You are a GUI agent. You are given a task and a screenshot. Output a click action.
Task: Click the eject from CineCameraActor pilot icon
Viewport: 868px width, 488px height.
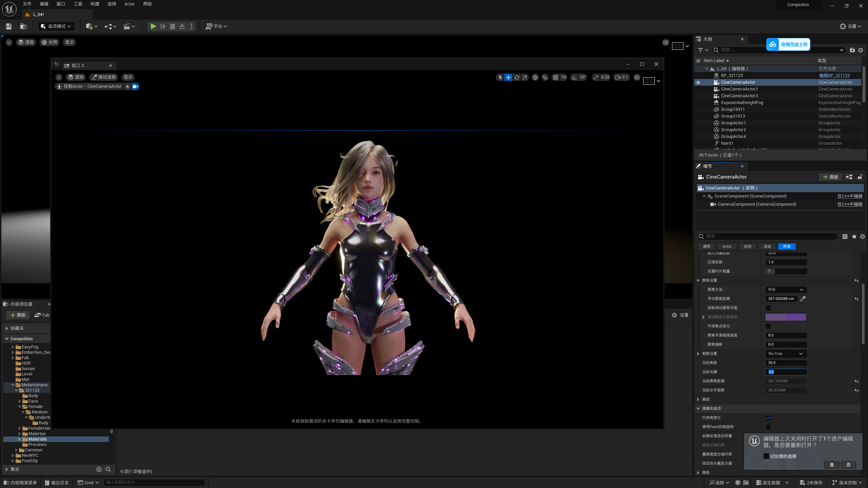[127, 86]
